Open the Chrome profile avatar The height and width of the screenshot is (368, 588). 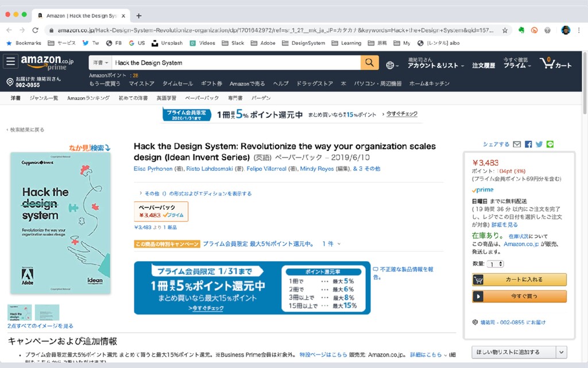pyautogui.click(x=566, y=30)
